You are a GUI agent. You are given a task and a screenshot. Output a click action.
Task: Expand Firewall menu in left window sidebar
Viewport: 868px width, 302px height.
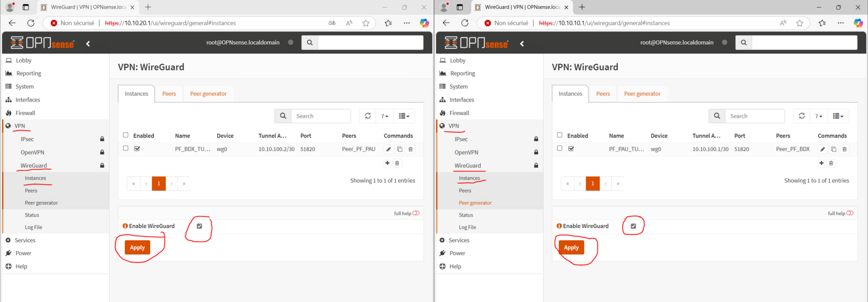[25, 113]
